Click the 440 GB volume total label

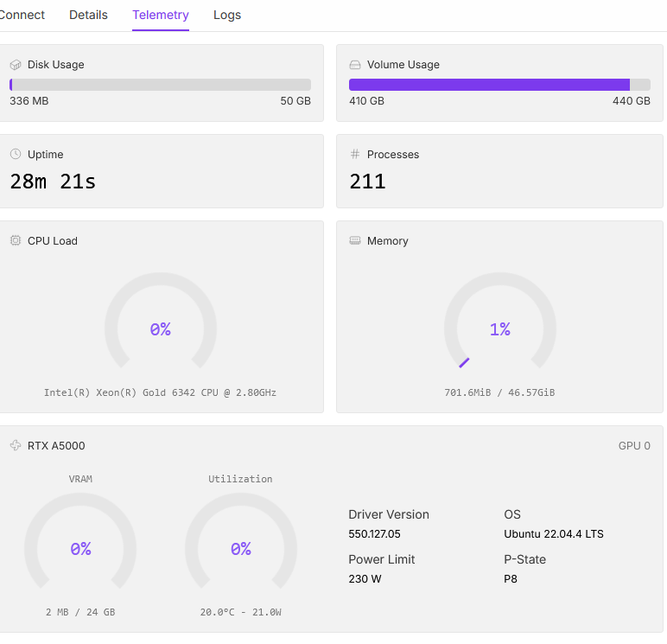[x=632, y=101]
